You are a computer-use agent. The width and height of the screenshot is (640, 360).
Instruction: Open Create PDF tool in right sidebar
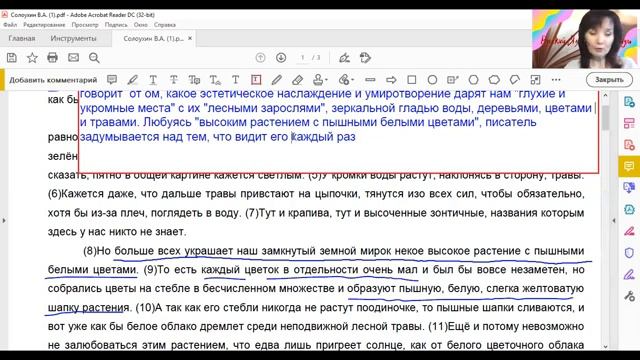[x=629, y=145]
